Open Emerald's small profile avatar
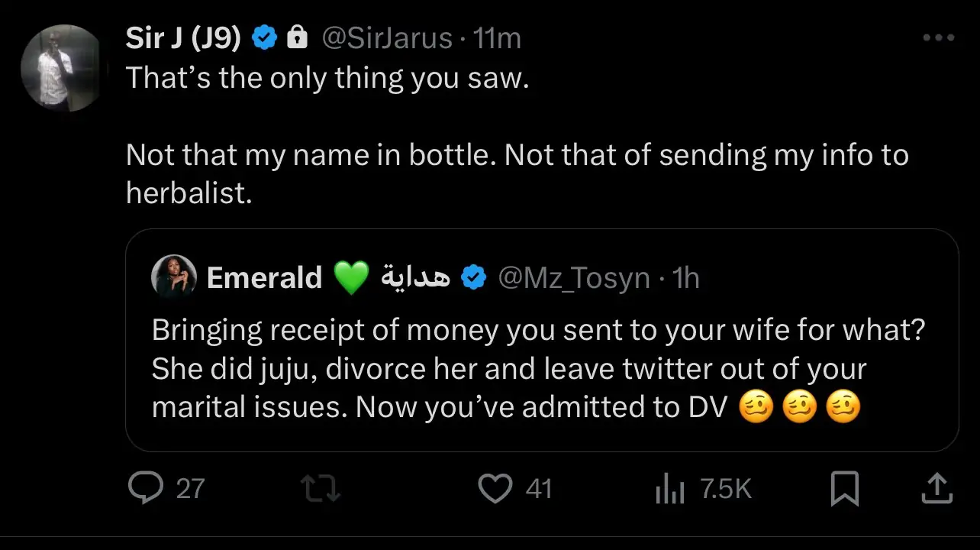 [x=175, y=277]
